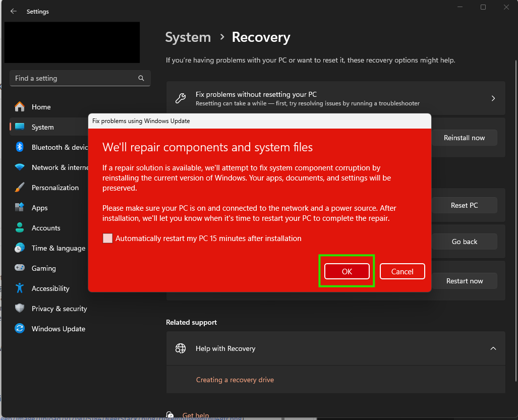Viewport: 518px width, 420px height.
Task: Click the Time & language globe icon
Action: tap(20, 248)
